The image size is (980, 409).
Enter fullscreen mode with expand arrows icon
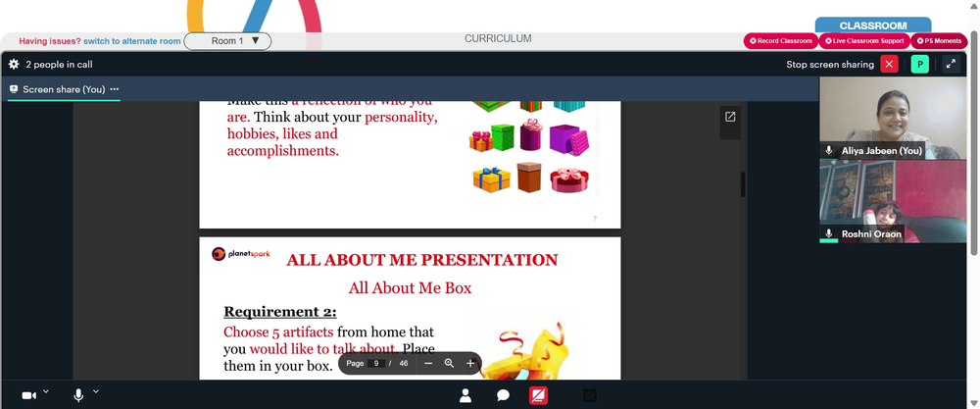951,65
